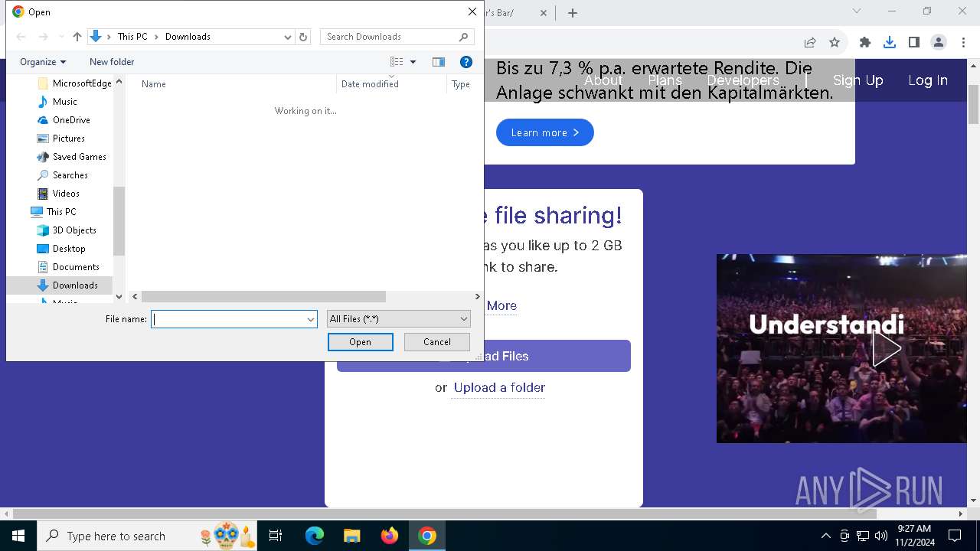
Task: Open notification center on taskbar
Action: coord(955,536)
